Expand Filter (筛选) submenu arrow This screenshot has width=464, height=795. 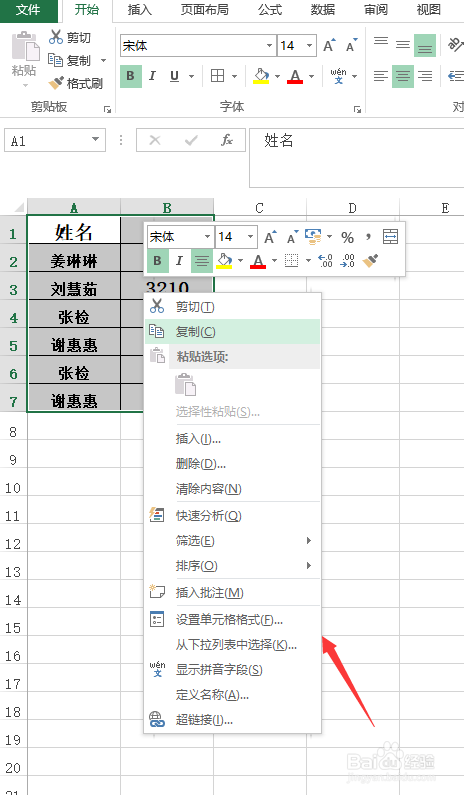(x=309, y=540)
